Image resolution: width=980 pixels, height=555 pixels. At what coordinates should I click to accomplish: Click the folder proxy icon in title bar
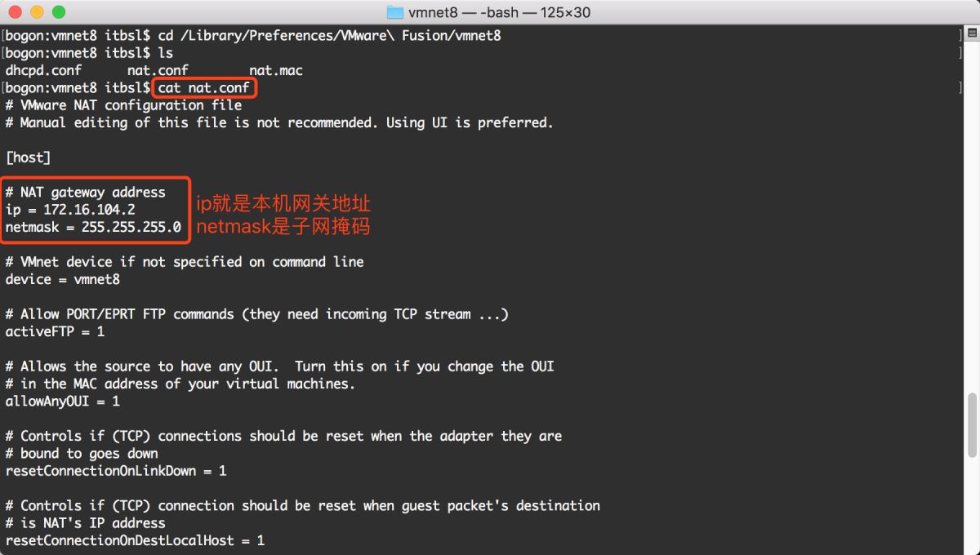point(395,12)
